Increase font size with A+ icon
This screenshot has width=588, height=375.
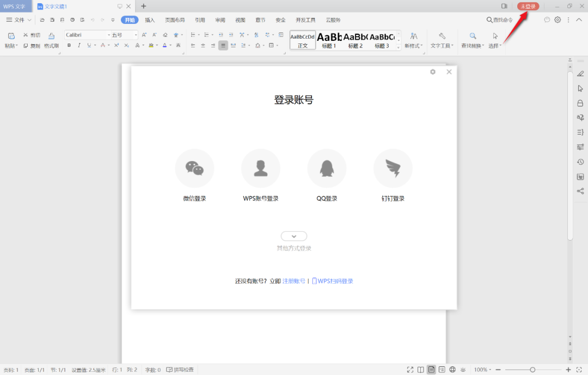(144, 35)
